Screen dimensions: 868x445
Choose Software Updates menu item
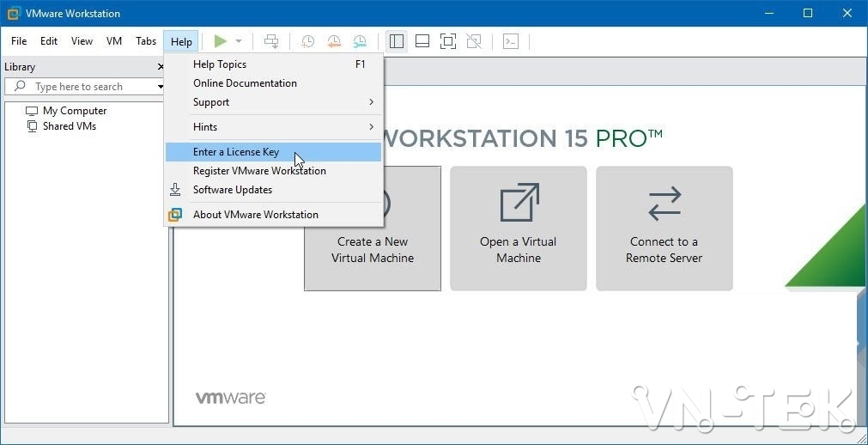tap(274, 190)
